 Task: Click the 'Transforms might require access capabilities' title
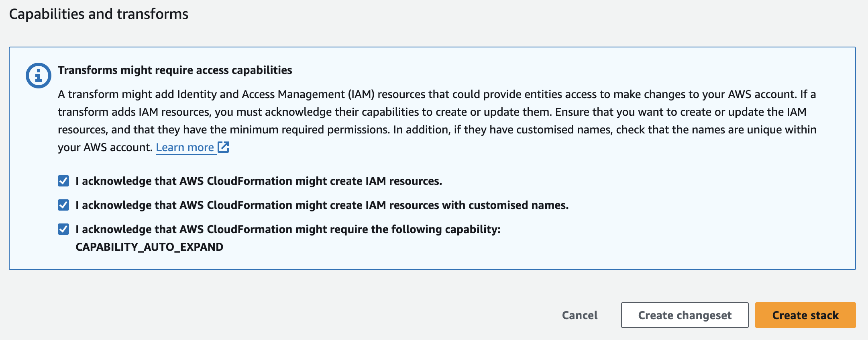(175, 70)
